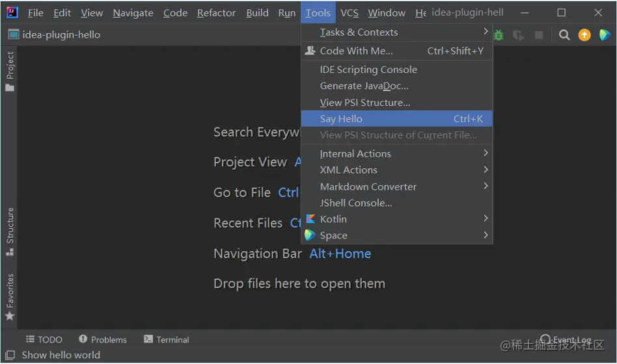Click the Search Everywhere magnifier icon
The image size is (617, 364).
(564, 35)
